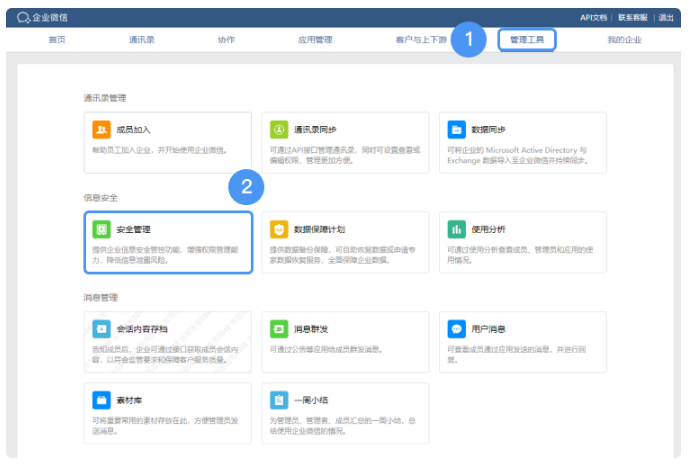Select the 我的企业 tab
Image resolution: width=690 pixels, height=468 pixels.
pyautogui.click(x=624, y=40)
